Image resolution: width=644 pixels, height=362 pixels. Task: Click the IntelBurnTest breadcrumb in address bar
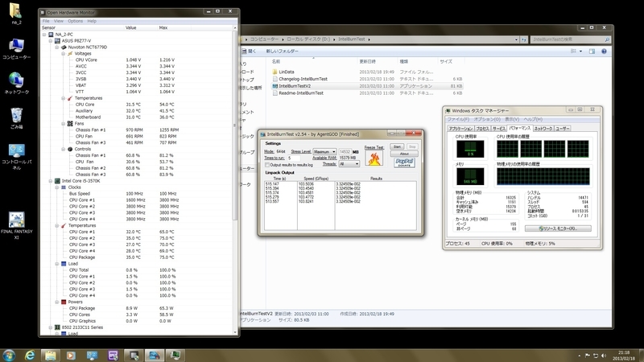(351, 39)
